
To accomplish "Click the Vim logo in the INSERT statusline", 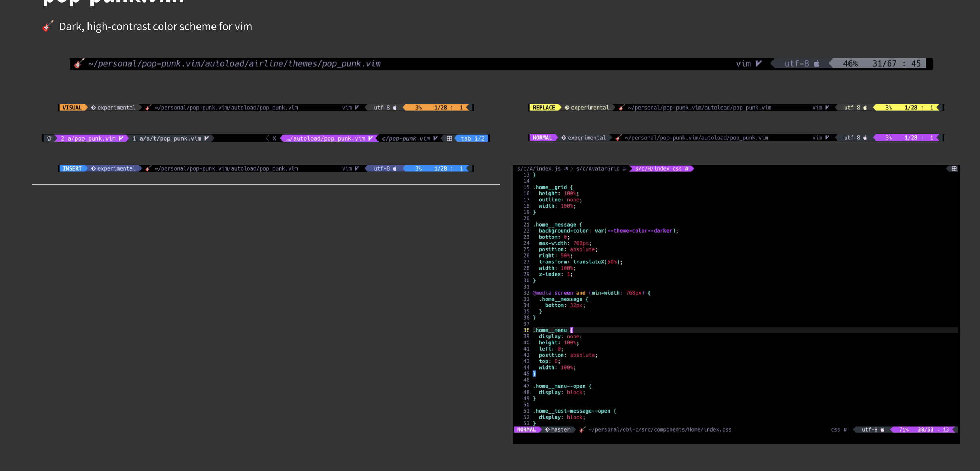I will point(357,168).
